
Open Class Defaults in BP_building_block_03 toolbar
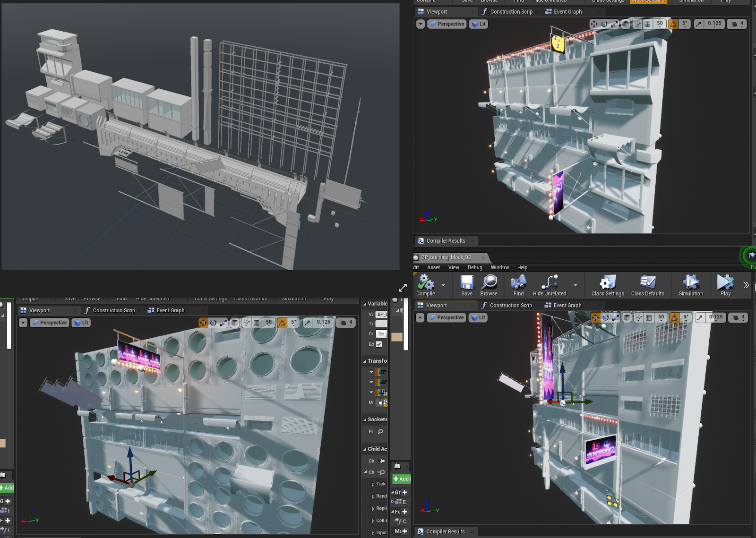647,282
